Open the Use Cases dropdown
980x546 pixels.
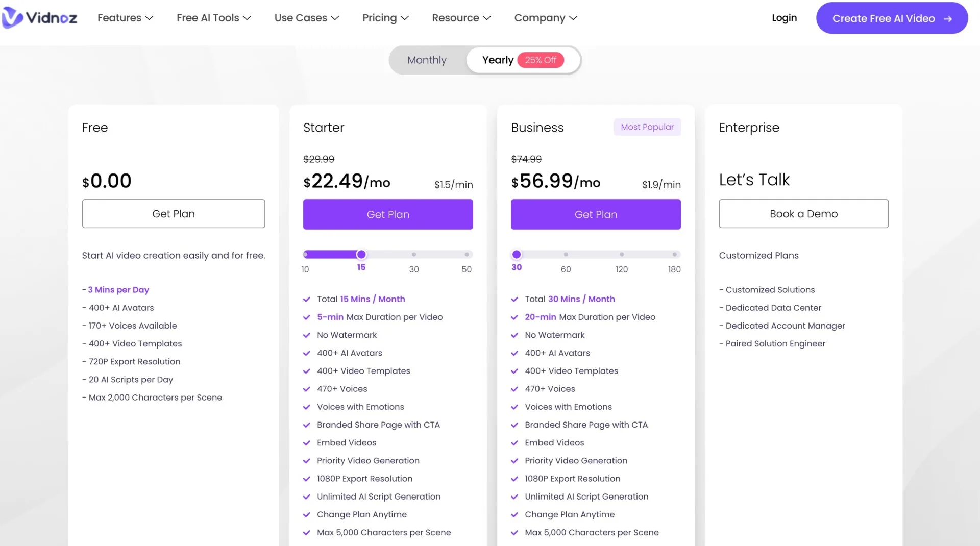306,18
